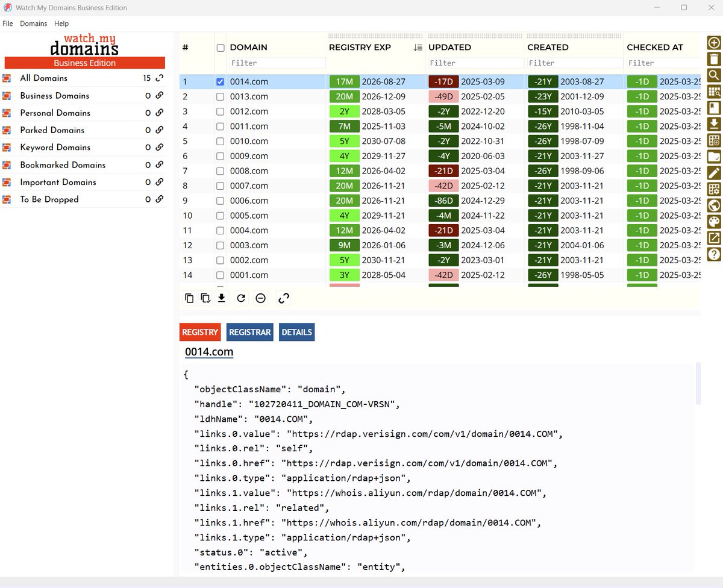Click the external open-in-new icon
The width and height of the screenshot is (723, 588).
pos(714,238)
